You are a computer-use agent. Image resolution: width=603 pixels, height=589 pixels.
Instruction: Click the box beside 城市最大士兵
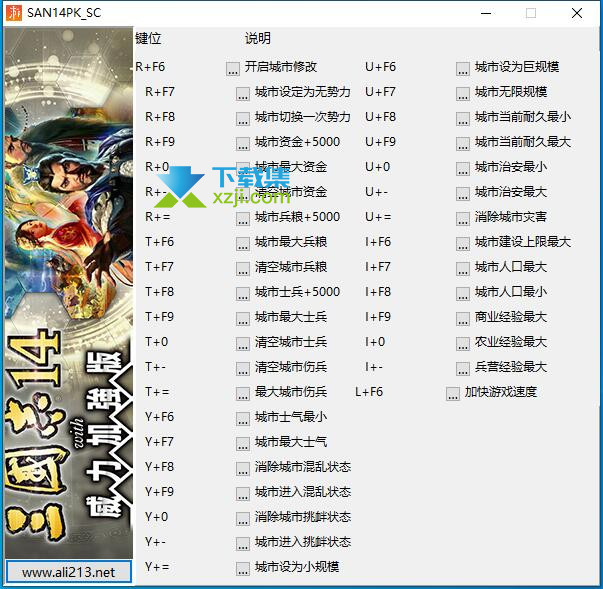(x=243, y=318)
